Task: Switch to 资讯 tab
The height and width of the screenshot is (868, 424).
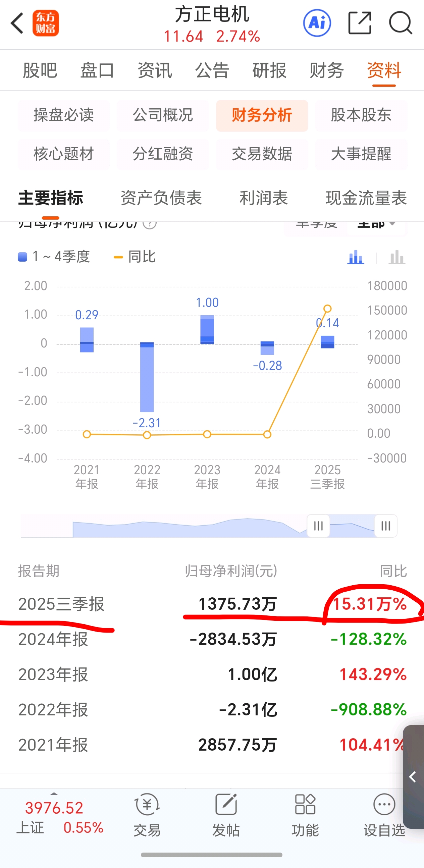Action: click(155, 70)
